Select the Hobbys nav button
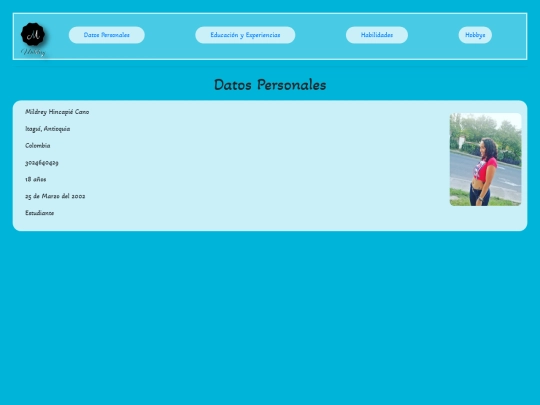Image resolution: width=540 pixels, height=405 pixels. [475, 35]
